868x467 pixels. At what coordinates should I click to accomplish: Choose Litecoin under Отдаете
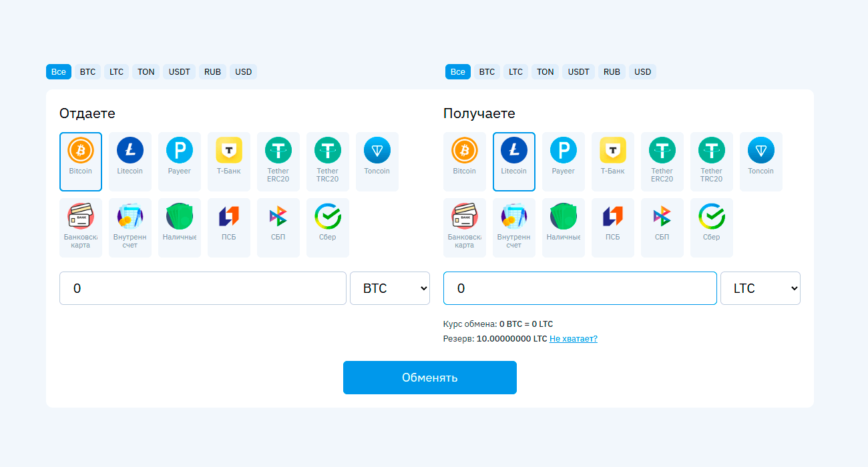click(x=130, y=162)
